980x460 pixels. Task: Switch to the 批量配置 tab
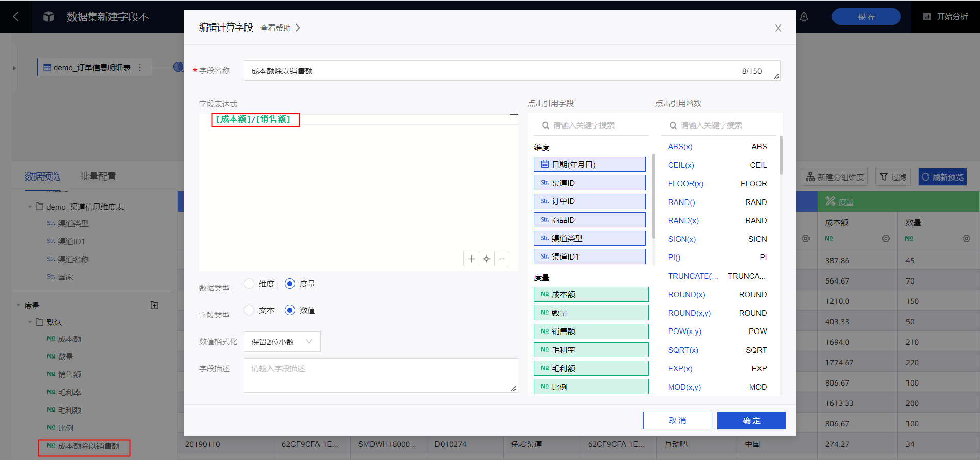click(x=98, y=176)
